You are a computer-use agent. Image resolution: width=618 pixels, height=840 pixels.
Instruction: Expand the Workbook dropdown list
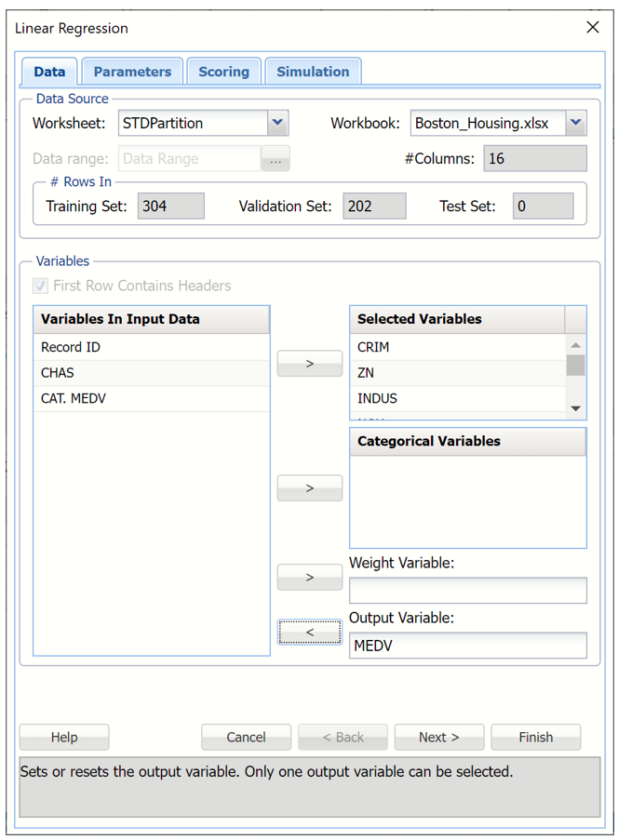pyautogui.click(x=575, y=123)
